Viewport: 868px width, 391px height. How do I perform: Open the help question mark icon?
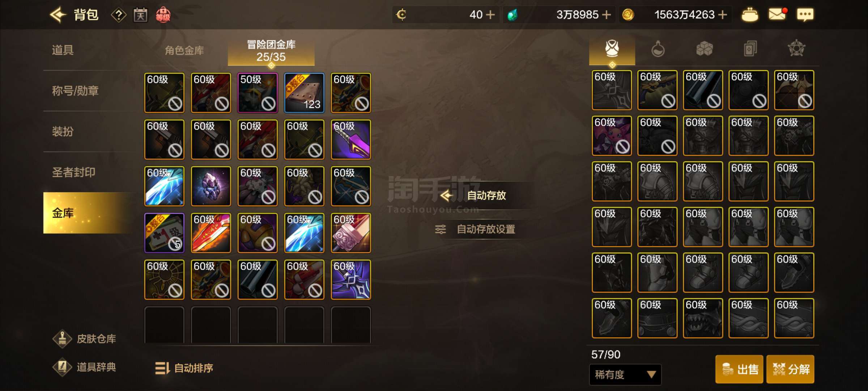[x=118, y=15]
